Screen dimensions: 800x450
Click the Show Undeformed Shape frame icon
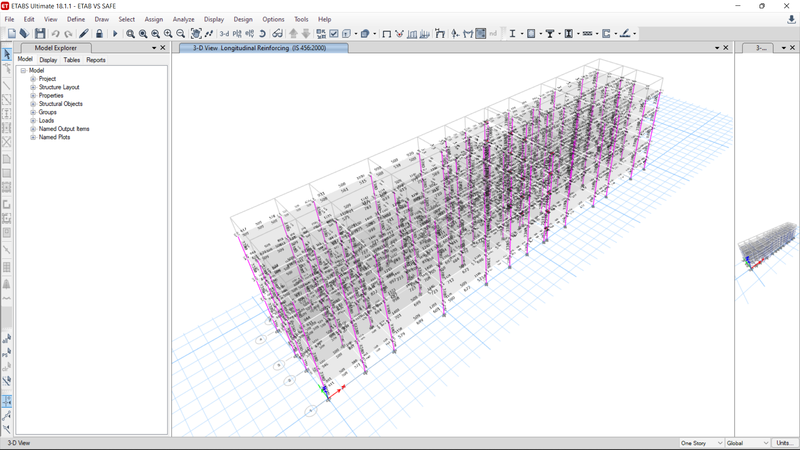pyautogui.click(x=387, y=34)
